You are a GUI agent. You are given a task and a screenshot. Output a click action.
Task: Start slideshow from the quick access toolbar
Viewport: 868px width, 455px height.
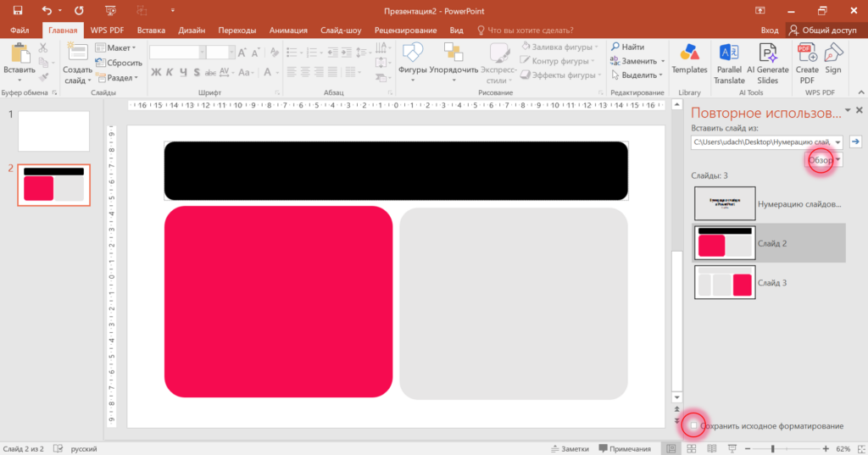(x=110, y=10)
